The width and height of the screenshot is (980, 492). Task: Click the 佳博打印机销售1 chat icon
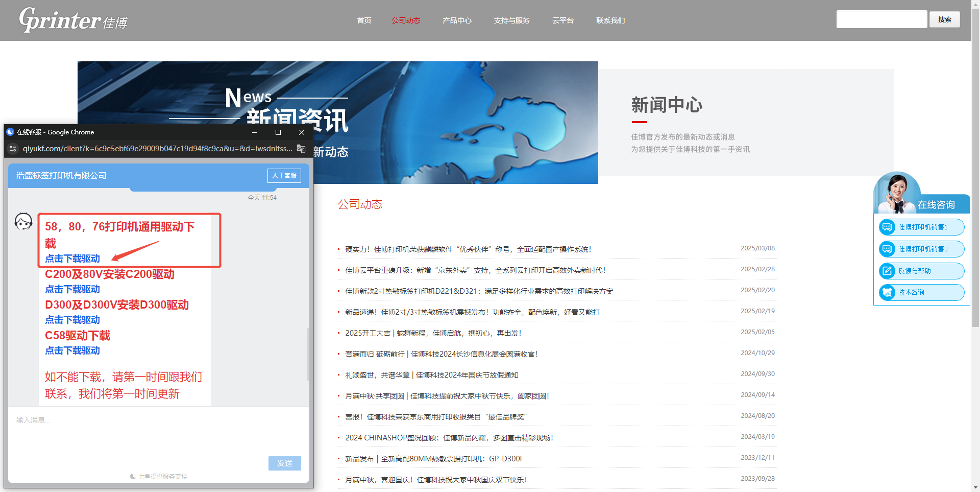[x=887, y=227]
